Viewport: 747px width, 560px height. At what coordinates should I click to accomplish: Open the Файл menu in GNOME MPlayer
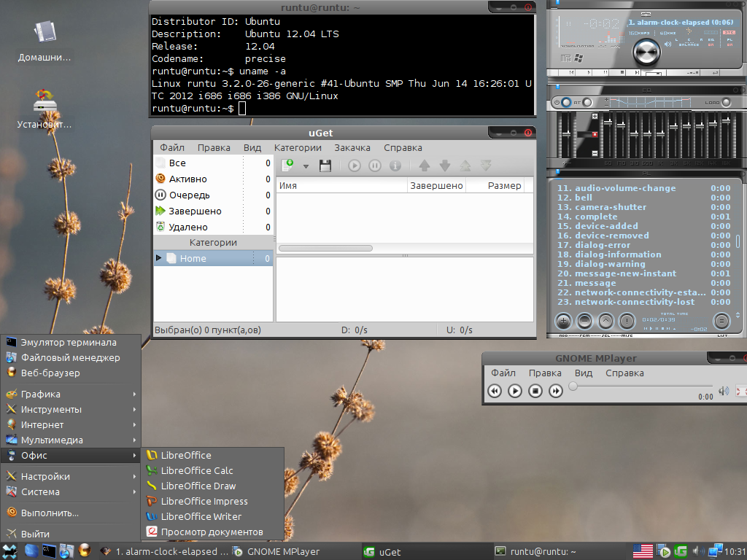(503, 373)
